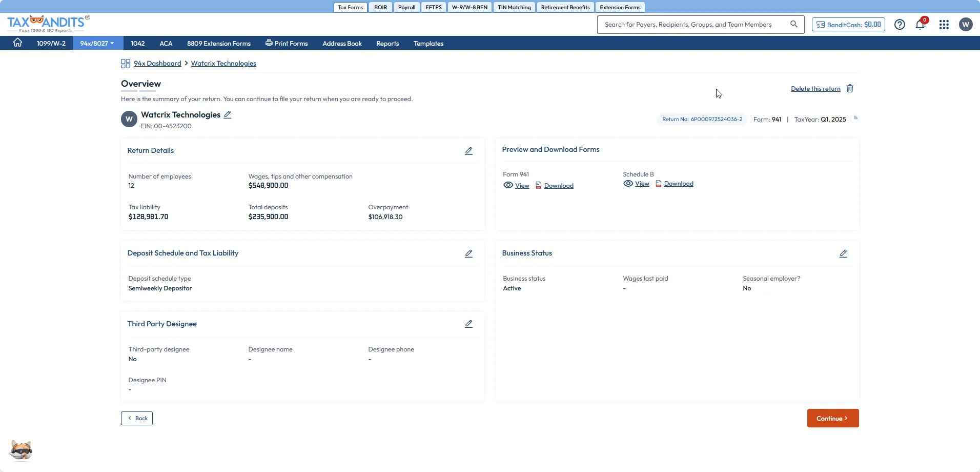
Task: Open the Address Book
Action: coord(342,43)
